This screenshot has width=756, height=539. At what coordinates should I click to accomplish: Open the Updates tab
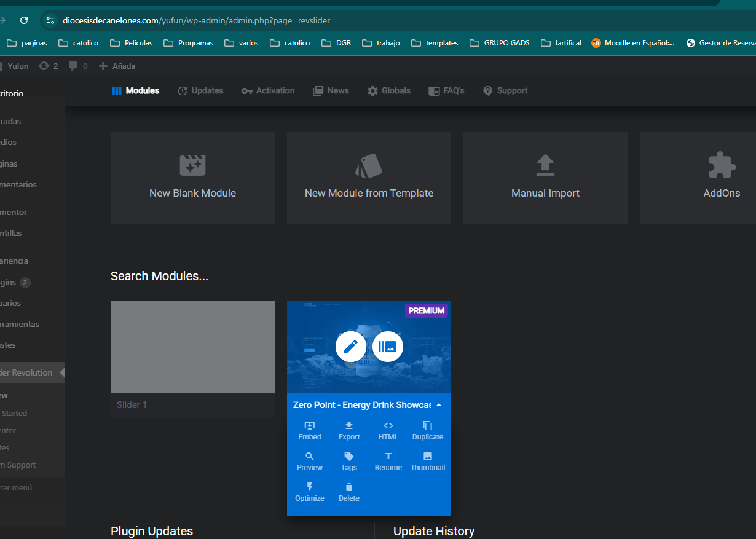(x=200, y=91)
